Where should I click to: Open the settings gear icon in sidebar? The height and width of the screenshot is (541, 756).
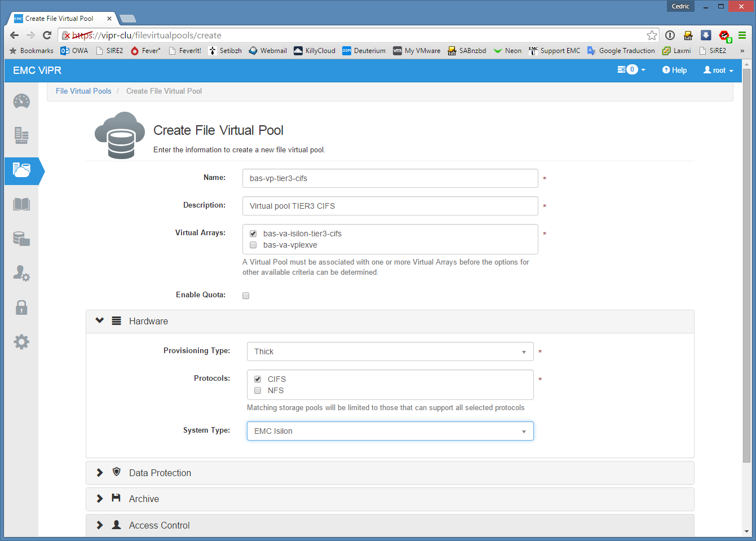(21, 342)
